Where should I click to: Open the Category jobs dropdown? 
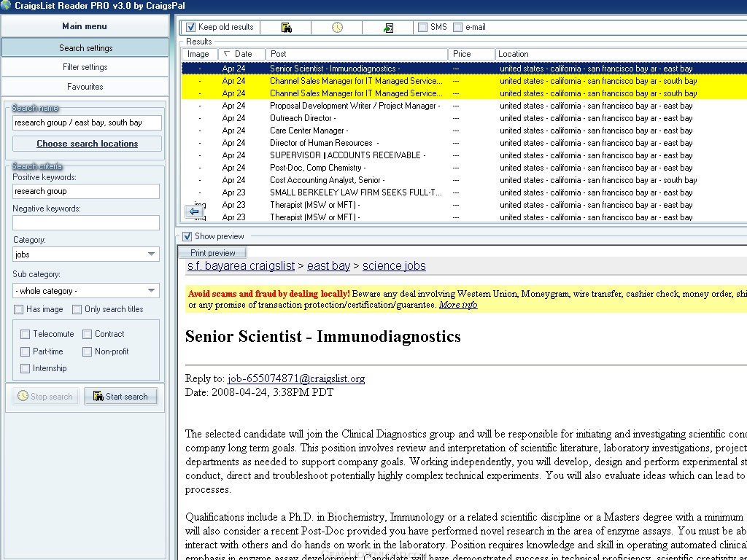[86, 254]
